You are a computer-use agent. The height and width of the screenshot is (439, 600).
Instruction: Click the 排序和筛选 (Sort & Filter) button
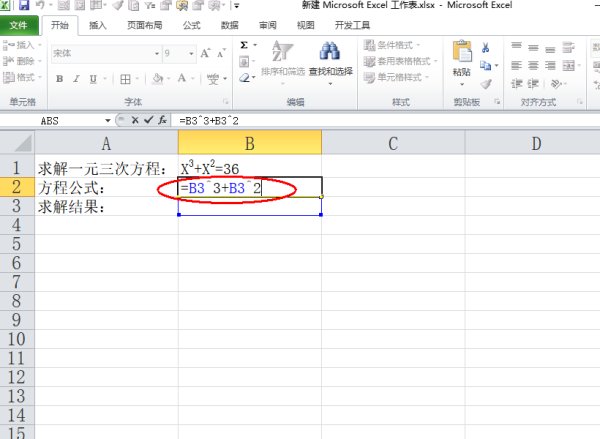283,62
